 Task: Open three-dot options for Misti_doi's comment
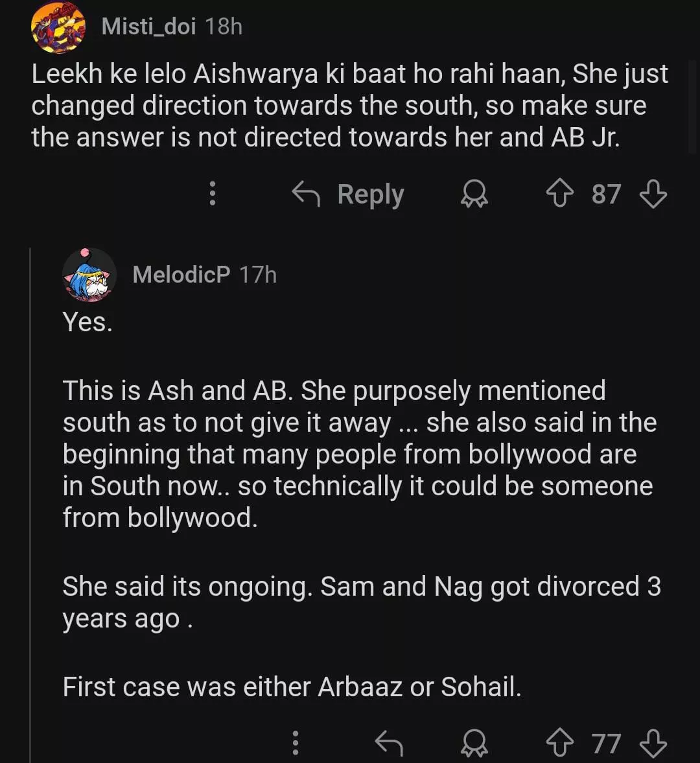[x=212, y=194]
